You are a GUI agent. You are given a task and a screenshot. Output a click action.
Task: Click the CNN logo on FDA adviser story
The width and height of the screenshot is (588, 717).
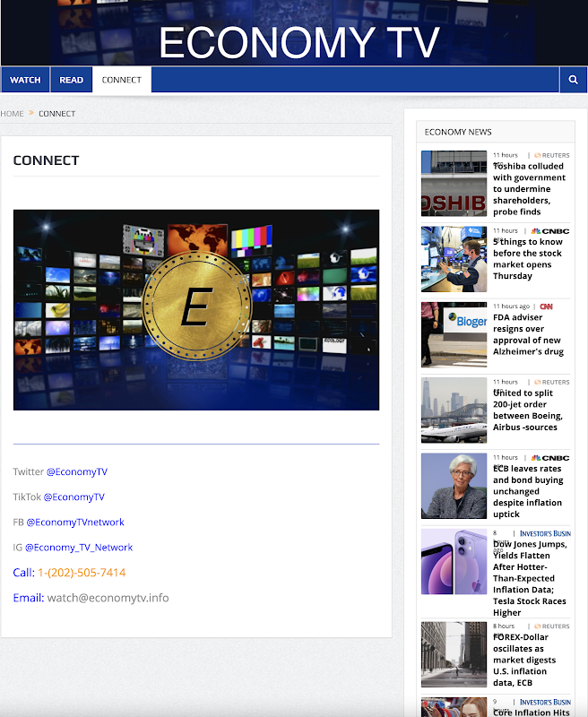[546, 307]
